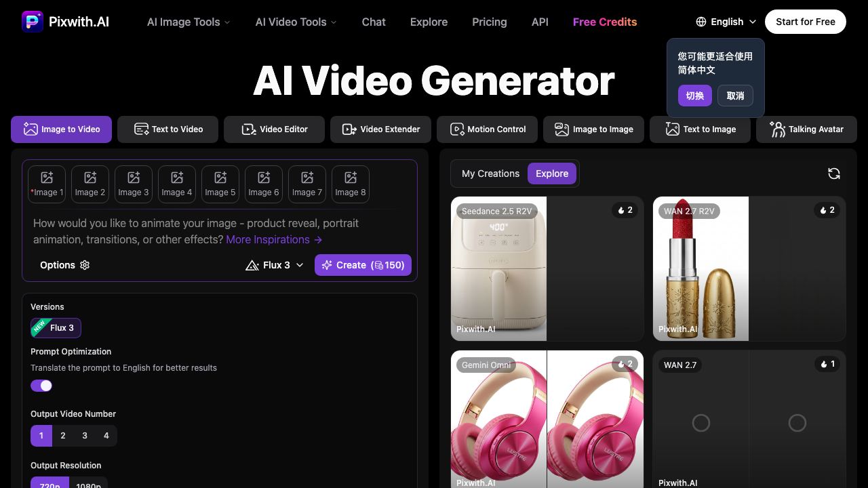
Task: Click the Talking Avatar tab icon
Action: tap(778, 129)
